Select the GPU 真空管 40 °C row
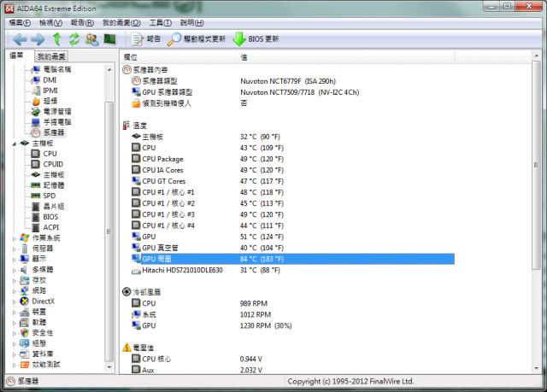This screenshot has width=547, height=392. coord(292,248)
